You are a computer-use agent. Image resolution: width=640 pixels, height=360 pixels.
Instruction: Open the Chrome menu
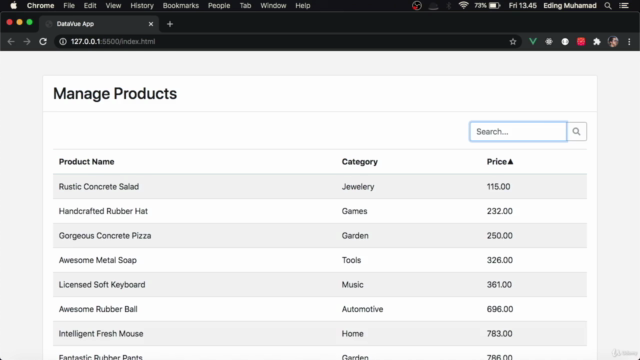[x=40, y=6]
